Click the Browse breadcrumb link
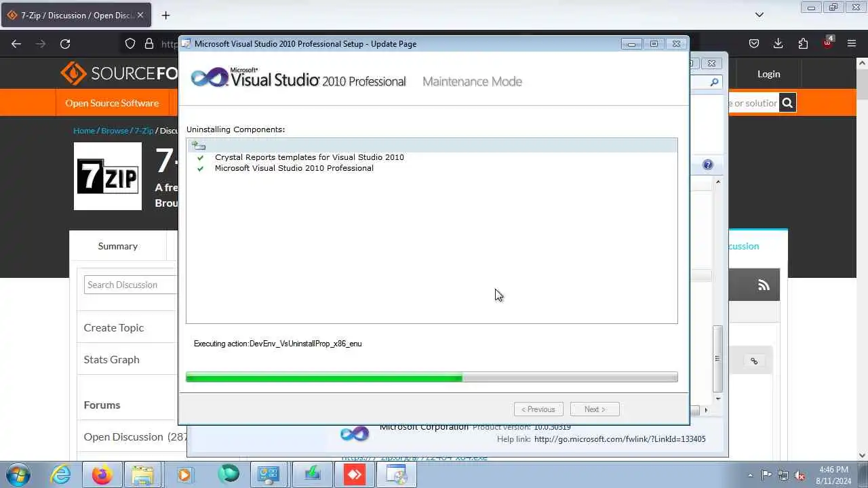The height and width of the screenshot is (488, 868). tap(115, 131)
